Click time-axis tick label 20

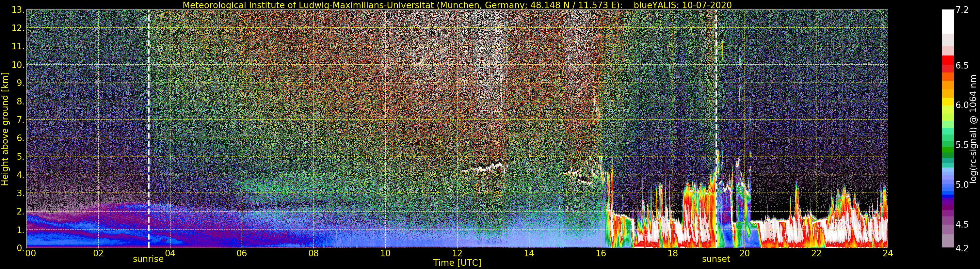[744, 253]
